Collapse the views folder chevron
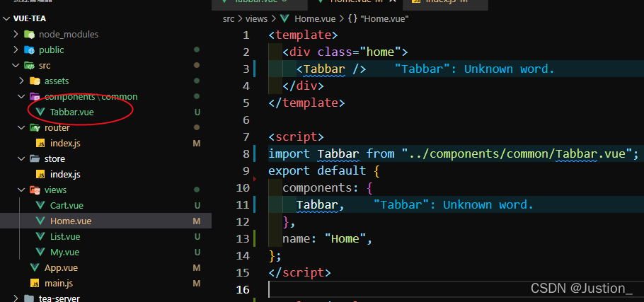The width and height of the screenshot is (644, 302). (x=21, y=190)
